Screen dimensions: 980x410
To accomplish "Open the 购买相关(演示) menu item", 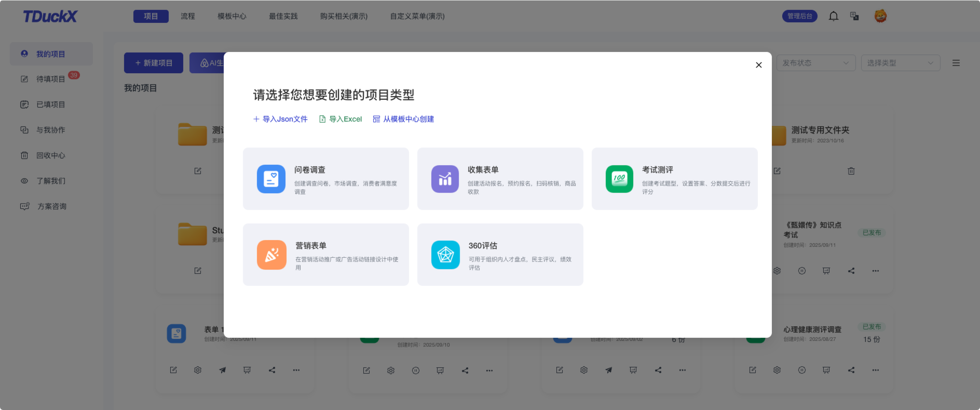I will (x=344, y=16).
